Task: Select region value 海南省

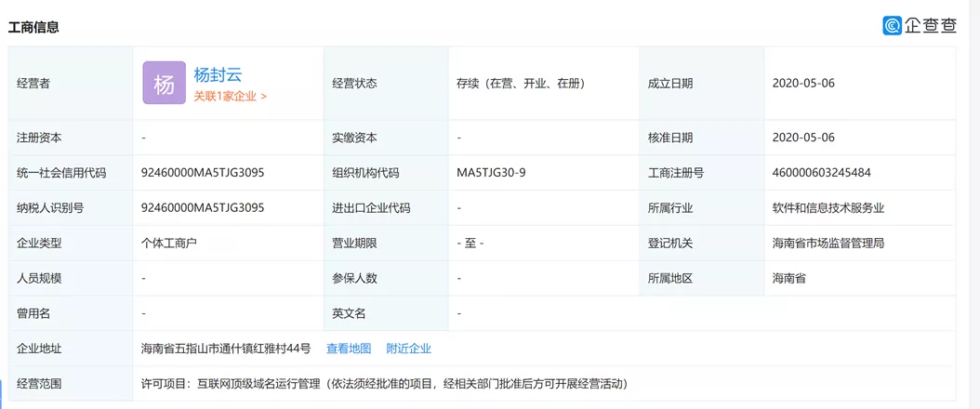Action: click(789, 279)
